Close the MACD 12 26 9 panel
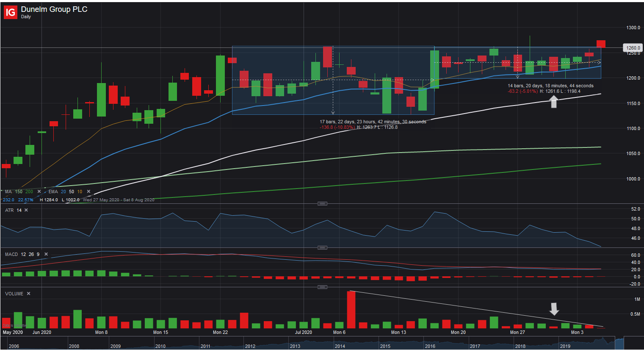 [x=46, y=254]
